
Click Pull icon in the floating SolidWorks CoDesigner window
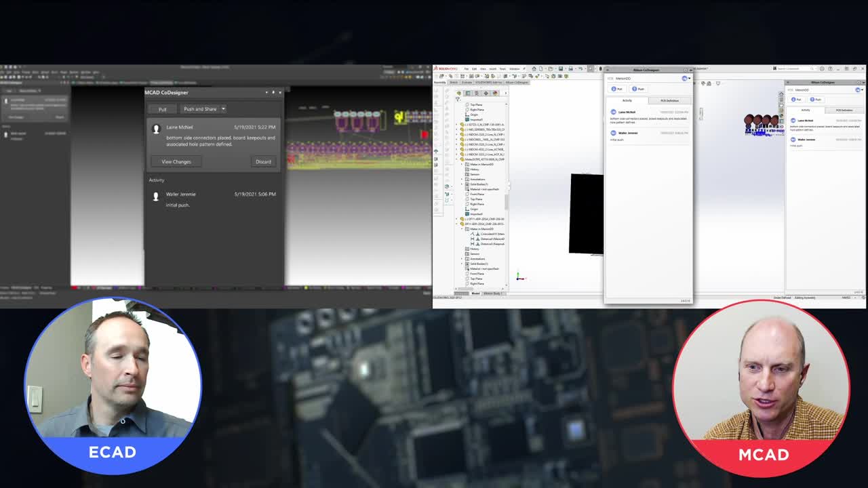click(x=617, y=89)
